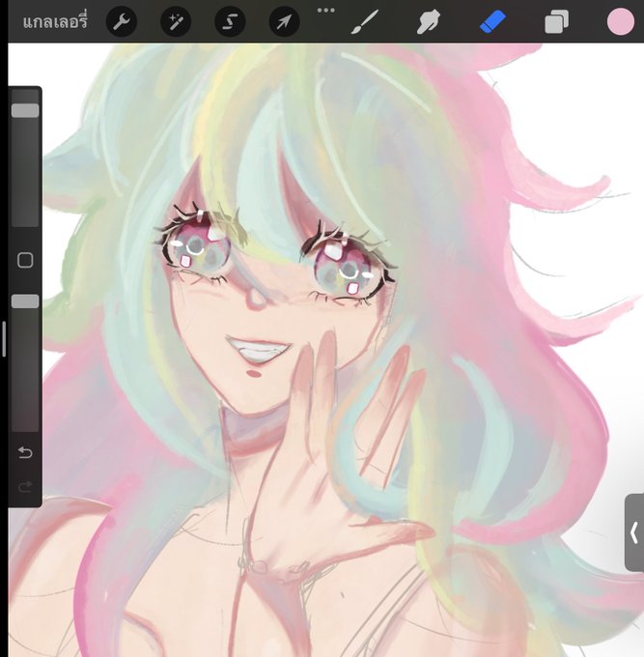
Task: Open the Adjustments magic wand menu
Action: click(176, 21)
